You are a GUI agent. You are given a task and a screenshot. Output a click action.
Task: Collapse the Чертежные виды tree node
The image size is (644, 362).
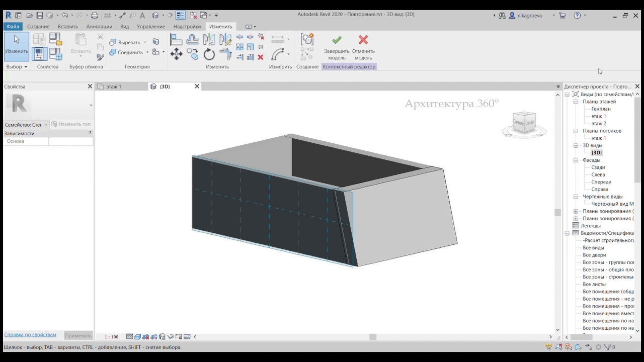point(576,197)
